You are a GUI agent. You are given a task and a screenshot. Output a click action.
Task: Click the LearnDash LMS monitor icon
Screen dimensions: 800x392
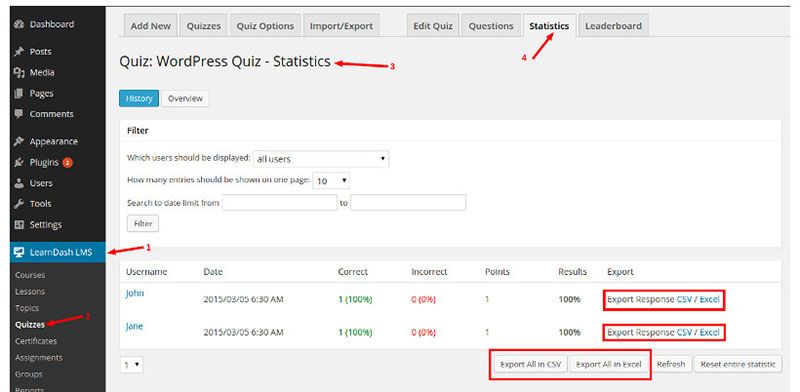tap(19, 252)
